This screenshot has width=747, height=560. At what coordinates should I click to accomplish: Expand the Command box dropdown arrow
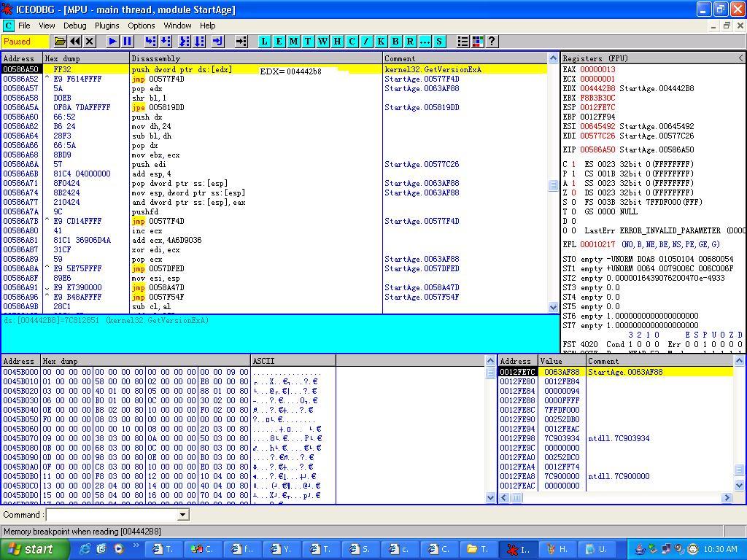tap(182, 515)
